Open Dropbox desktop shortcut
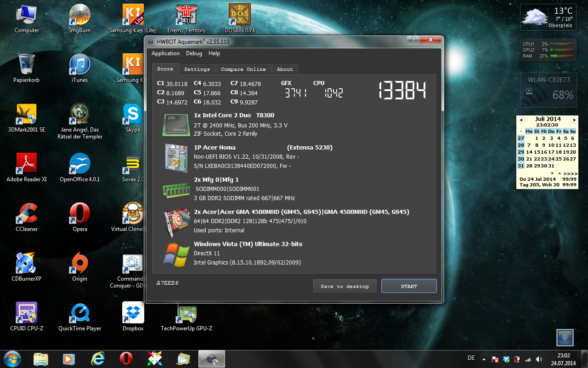The width and height of the screenshot is (588, 368). pos(133,316)
